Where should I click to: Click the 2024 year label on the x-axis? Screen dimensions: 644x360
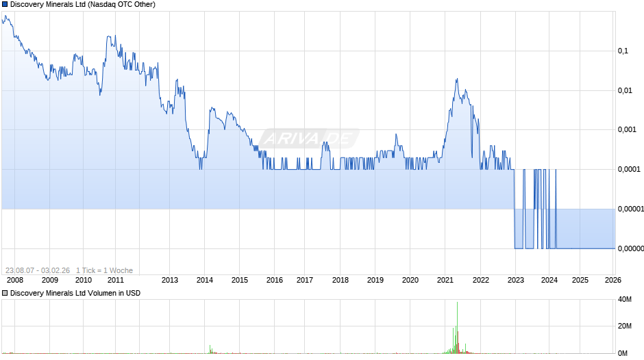549,280
